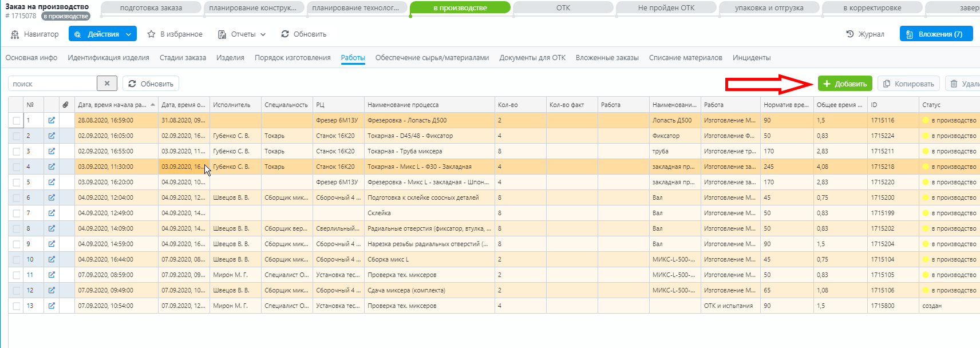The width and height of the screenshot is (980, 348).
Task: Select the checkbox for row 1
Action: (x=17, y=121)
